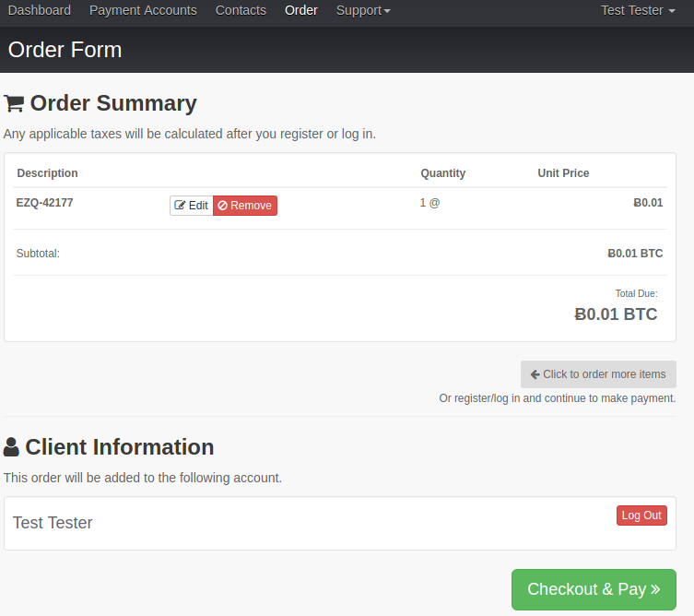This screenshot has width=694, height=616.
Task: Open the Test Tester account dropdown
Action: click(x=638, y=10)
